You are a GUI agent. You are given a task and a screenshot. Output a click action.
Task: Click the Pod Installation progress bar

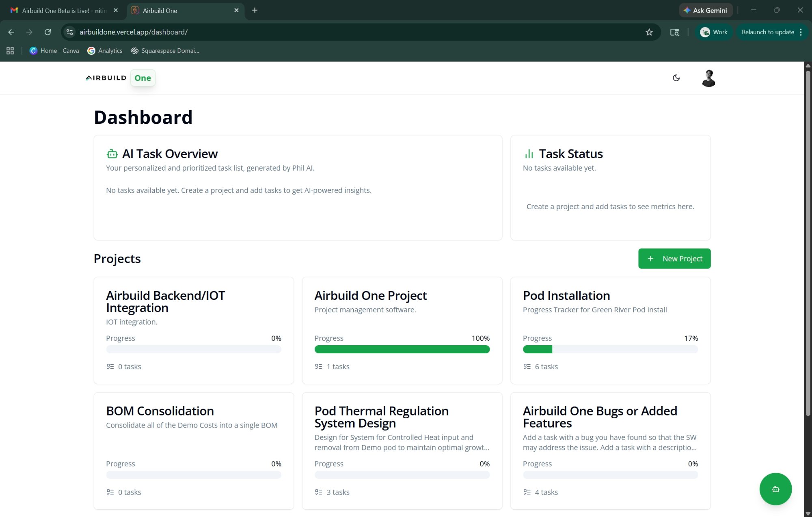point(610,349)
